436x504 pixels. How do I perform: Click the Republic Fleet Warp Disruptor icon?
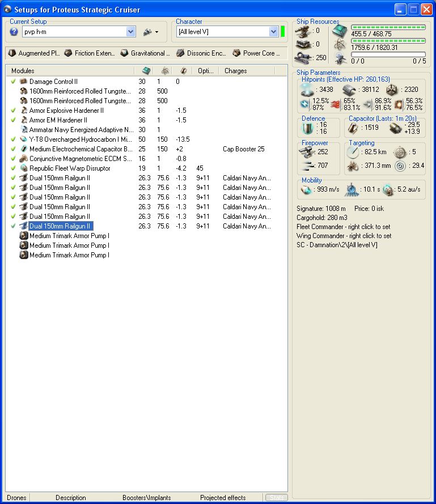click(23, 168)
